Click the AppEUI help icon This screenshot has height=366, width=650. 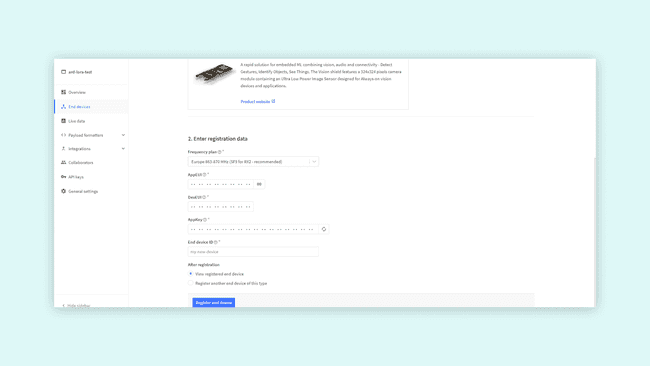click(x=204, y=175)
